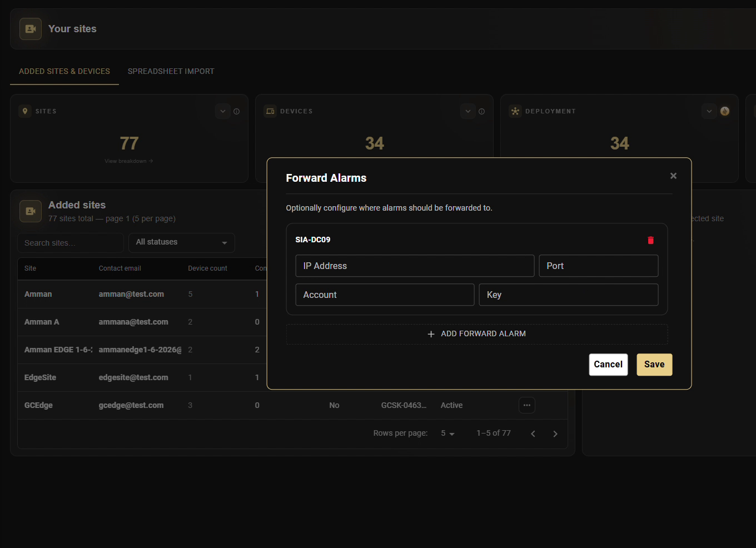Focus the Account field
This screenshot has height=548, width=756.
pyautogui.click(x=385, y=295)
